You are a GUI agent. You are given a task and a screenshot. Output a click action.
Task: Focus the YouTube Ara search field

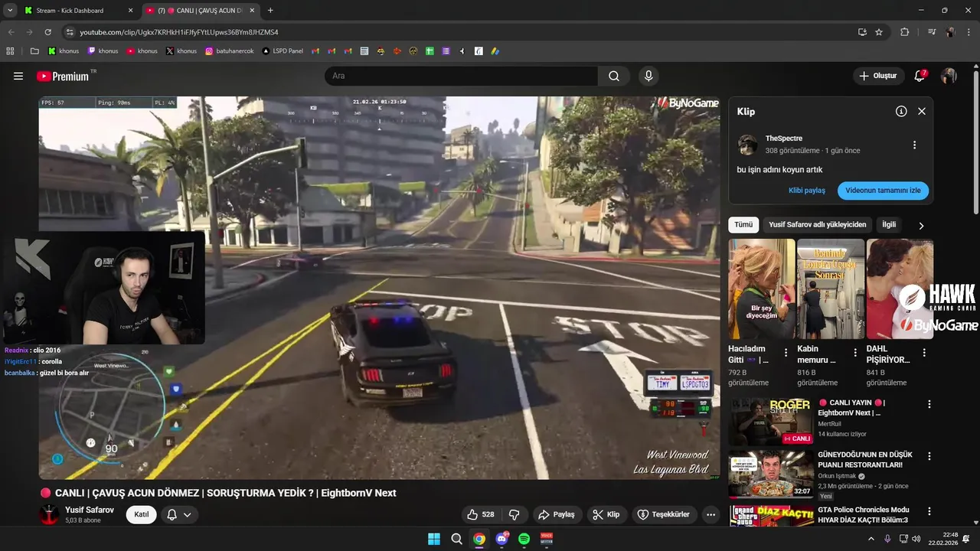(462, 76)
